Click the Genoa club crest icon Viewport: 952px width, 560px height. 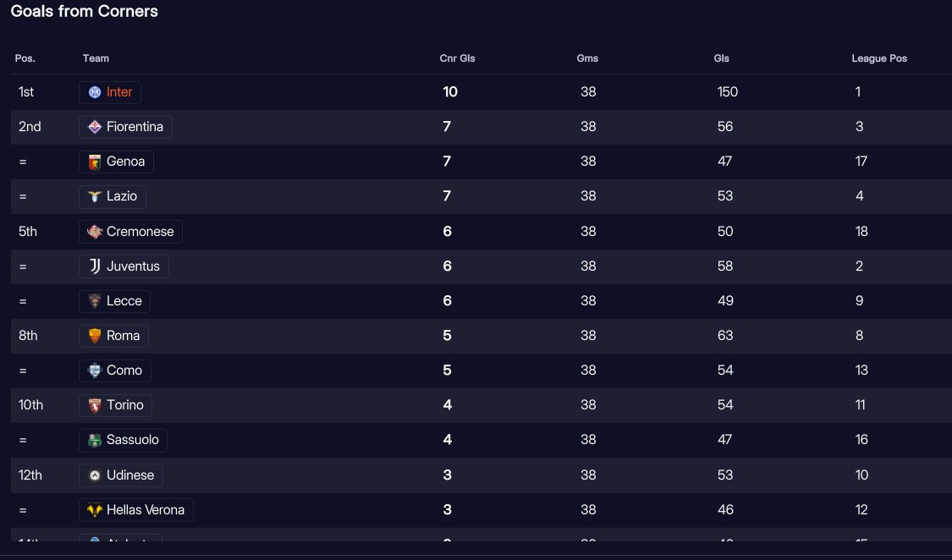95,162
